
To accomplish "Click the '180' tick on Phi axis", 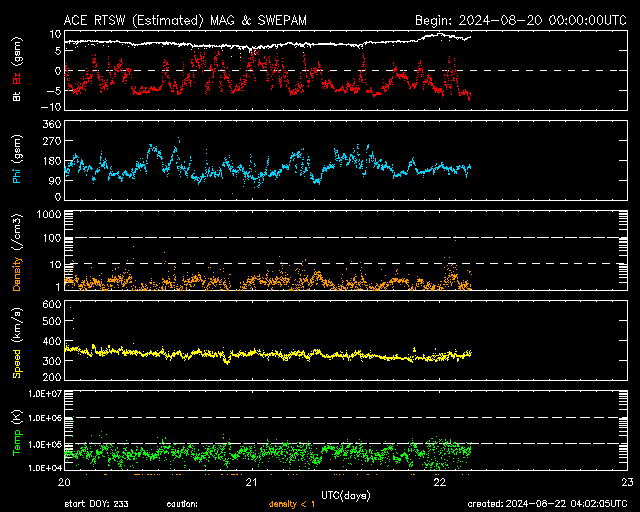I will [52, 161].
